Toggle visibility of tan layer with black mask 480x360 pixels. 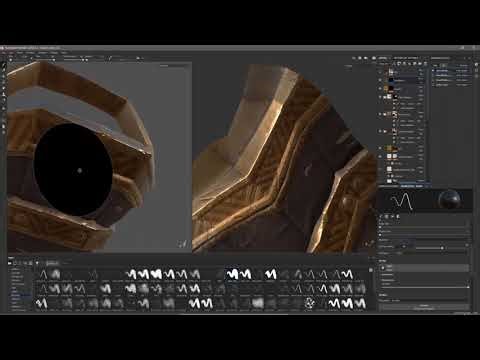pos(380,89)
